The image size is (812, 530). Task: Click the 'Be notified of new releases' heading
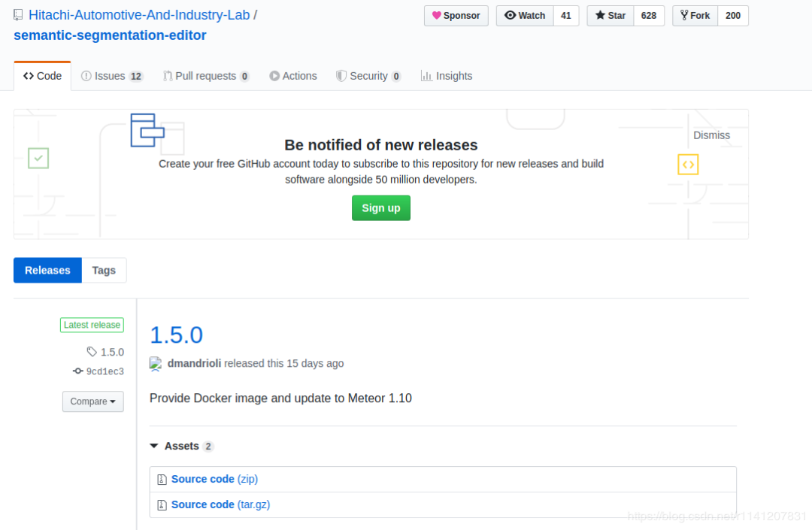coord(381,145)
